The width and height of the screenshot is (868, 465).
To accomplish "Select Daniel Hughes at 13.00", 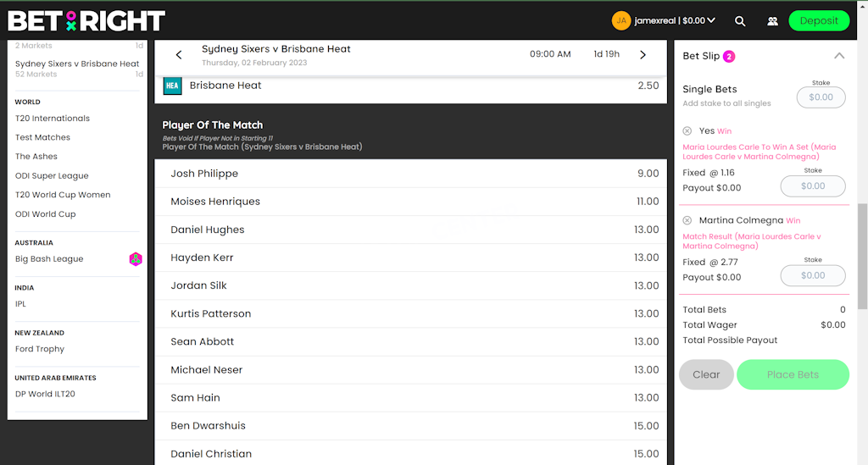I will coord(411,230).
